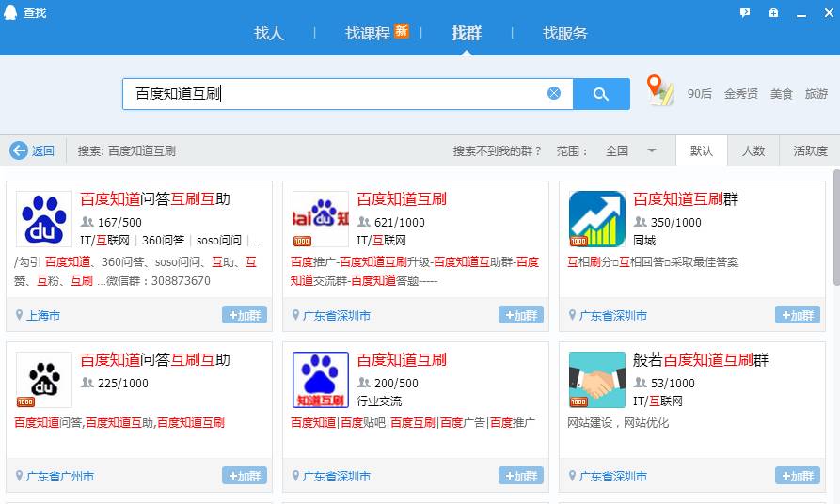Open group title 百度知道问答互刷互助 167/500

tap(155, 199)
